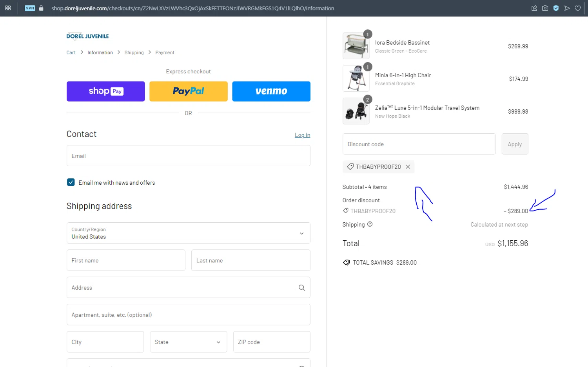
Task: Focus the ZIP code field
Action: pos(272,342)
